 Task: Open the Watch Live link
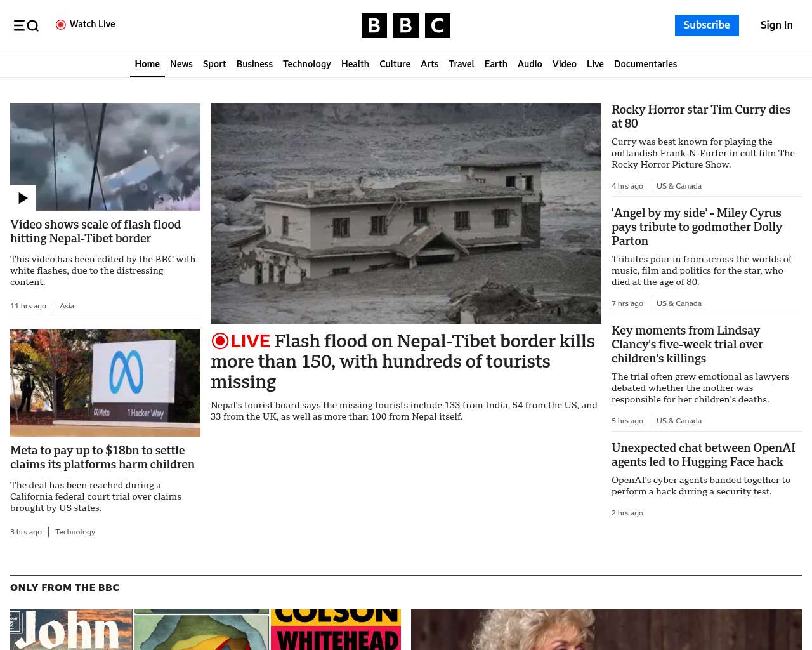coord(86,25)
